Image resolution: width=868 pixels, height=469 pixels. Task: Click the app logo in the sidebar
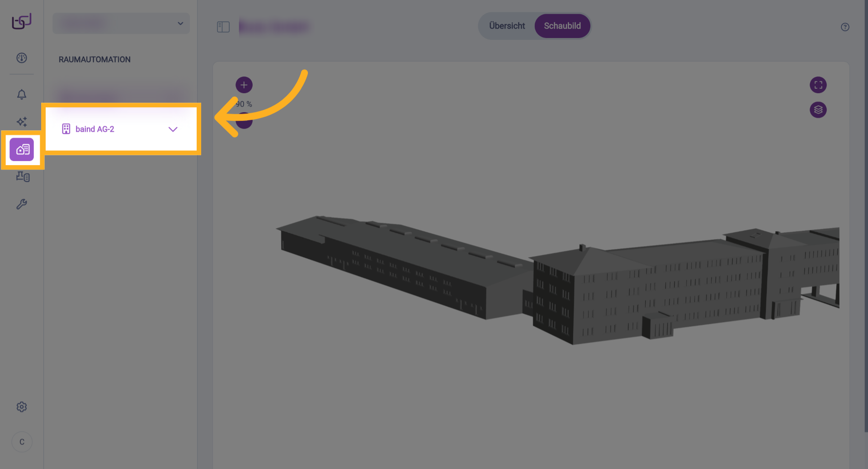pyautogui.click(x=21, y=21)
